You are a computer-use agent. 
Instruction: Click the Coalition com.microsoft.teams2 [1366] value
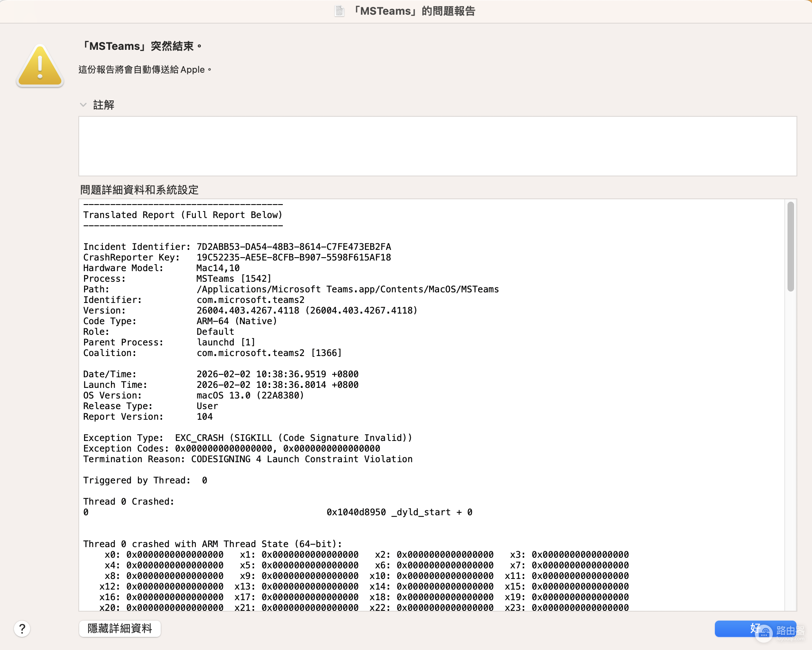click(x=269, y=353)
